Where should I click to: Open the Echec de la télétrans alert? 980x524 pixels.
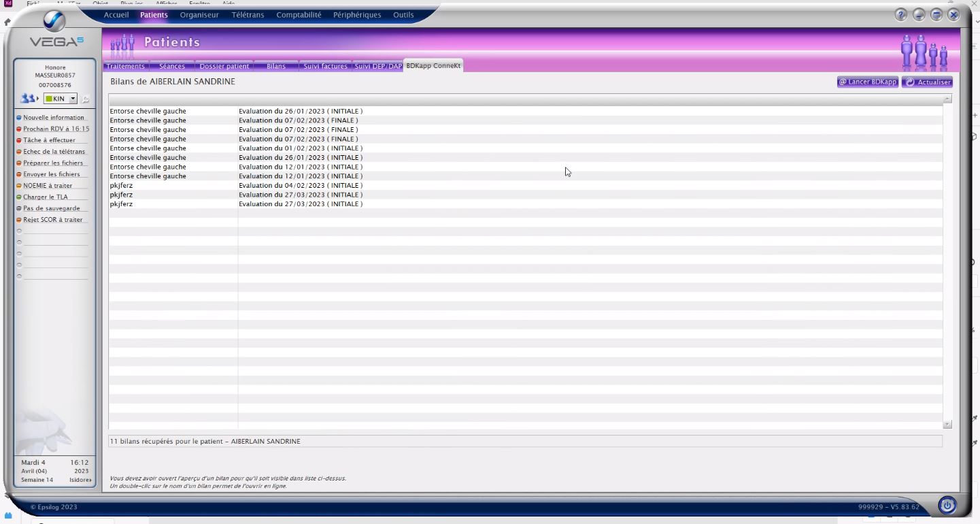(x=54, y=152)
